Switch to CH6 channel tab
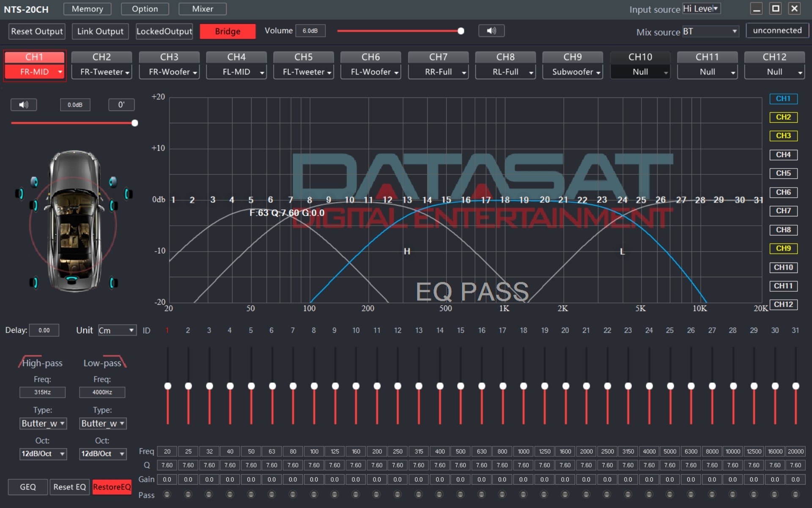Screen dimensions: 812x508 coord(371,57)
